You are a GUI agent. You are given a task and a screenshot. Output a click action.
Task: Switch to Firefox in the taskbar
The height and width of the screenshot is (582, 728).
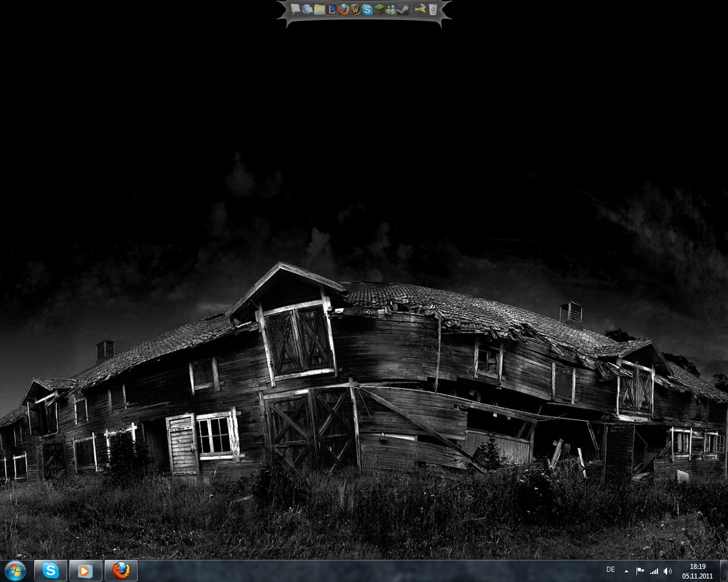(121, 571)
